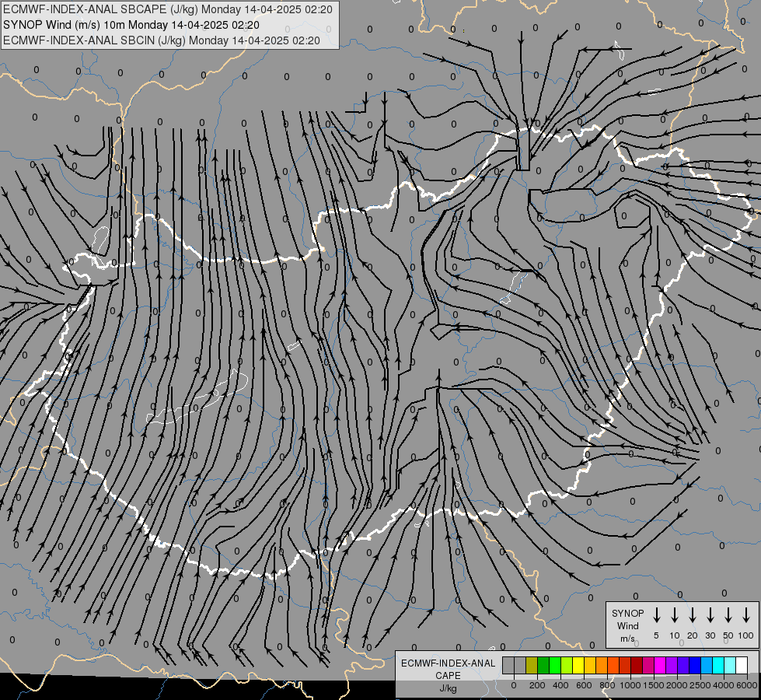Image resolution: width=761 pixels, height=700 pixels.
Task: Click the 5 m/s wind arrow in legend
Action: click(656, 615)
